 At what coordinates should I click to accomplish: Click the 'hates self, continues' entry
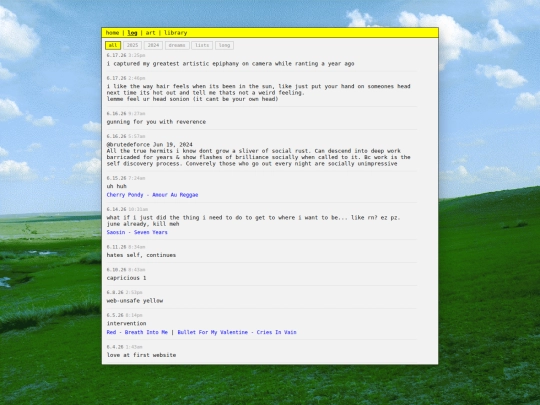141,255
